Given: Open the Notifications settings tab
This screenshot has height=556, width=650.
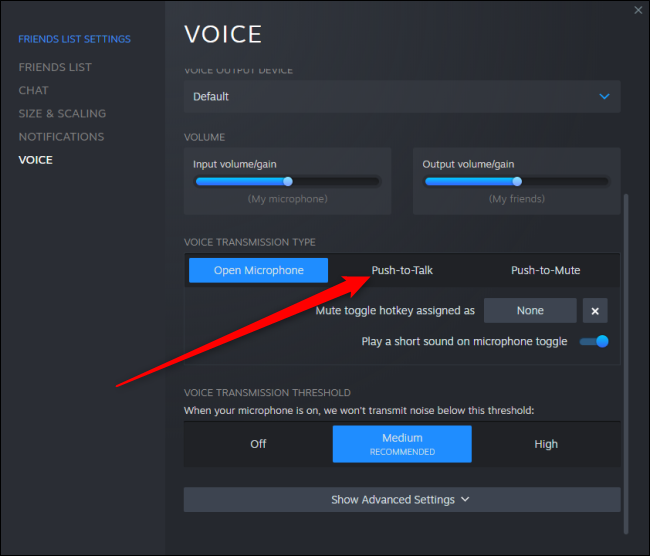Looking at the screenshot, I should pyautogui.click(x=61, y=136).
